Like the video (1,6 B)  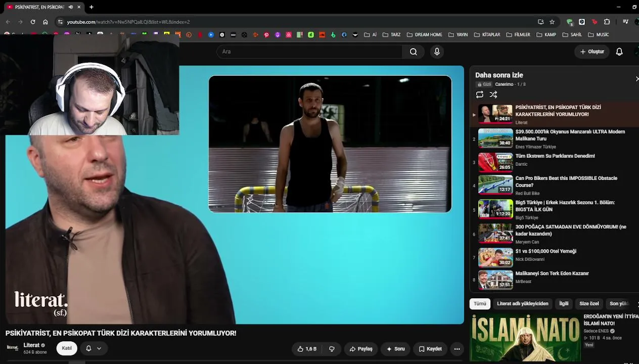coord(307,349)
